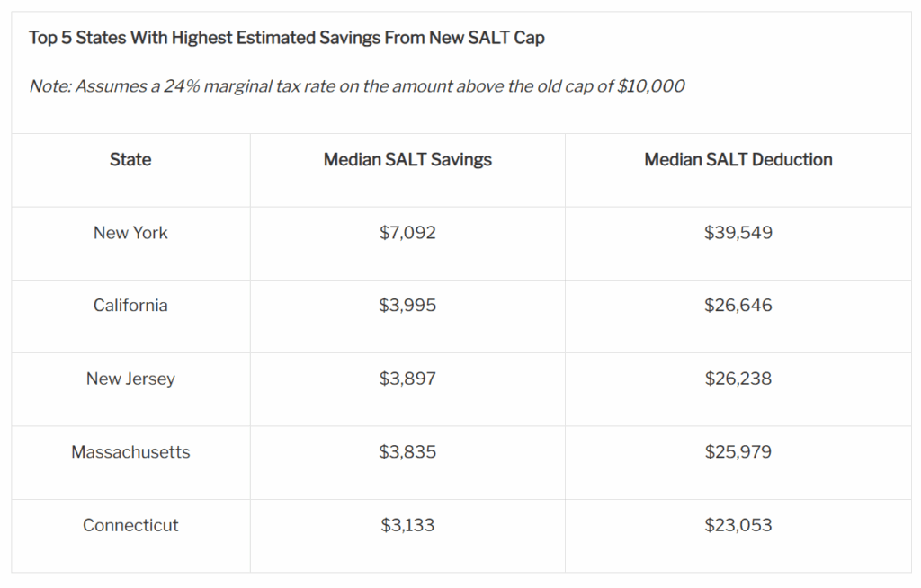
Task: Select California's $3,995 savings value
Action: point(407,306)
